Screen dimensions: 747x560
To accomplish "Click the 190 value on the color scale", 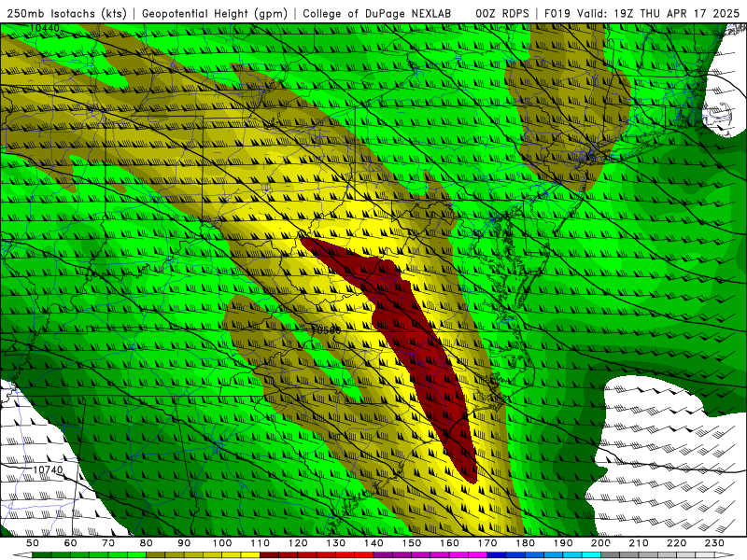I will (x=564, y=543).
